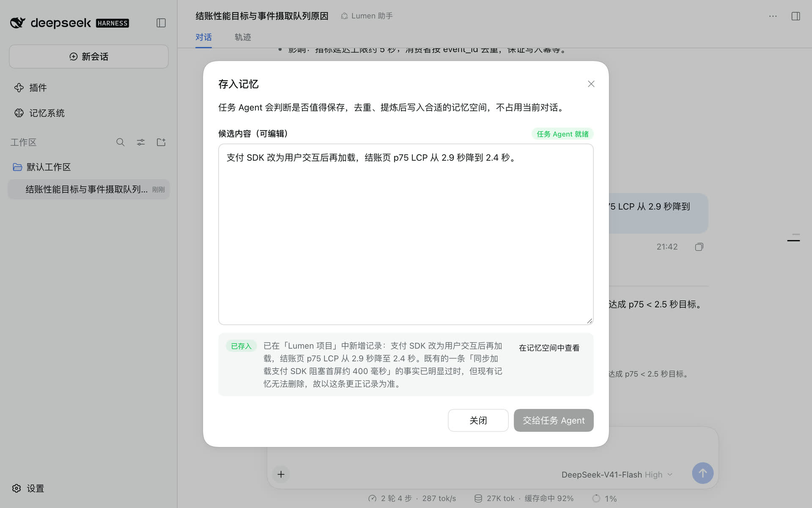The height and width of the screenshot is (508, 812).
Task: Create a new workspace folder icon
Action: [x=161, y=142]
